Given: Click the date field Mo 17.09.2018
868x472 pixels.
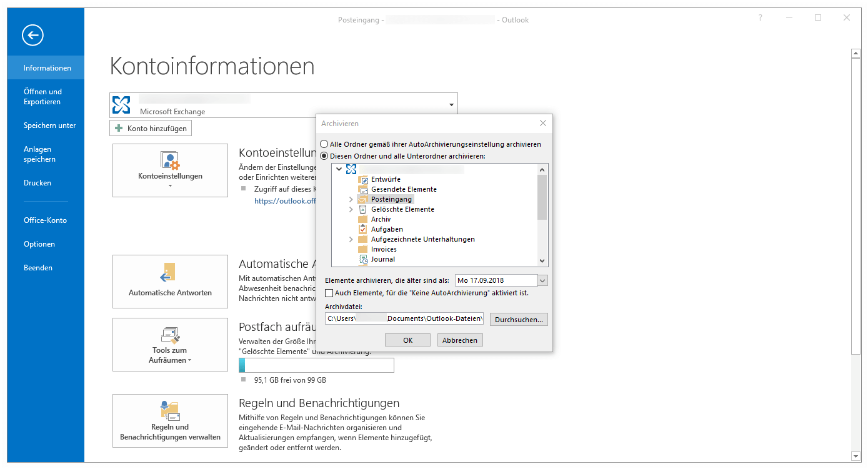Looking at the screenshot, I should (x=496, y=281).
